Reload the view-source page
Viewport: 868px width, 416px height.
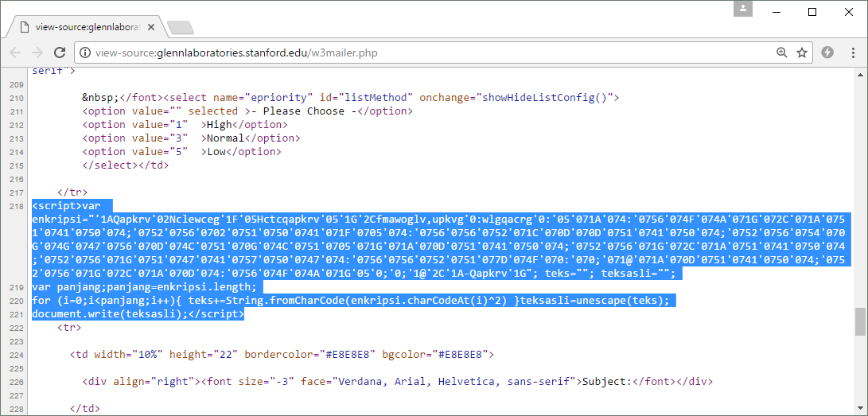coord(60,52)
